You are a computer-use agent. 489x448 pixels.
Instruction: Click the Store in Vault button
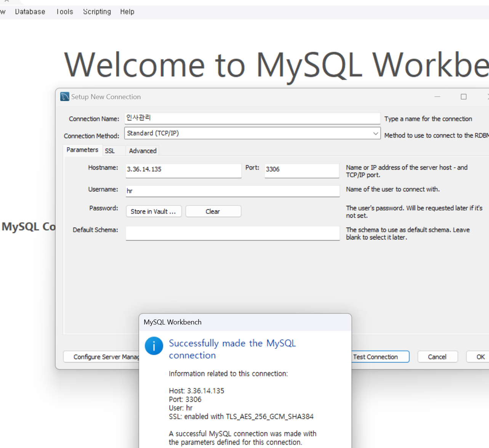click(154, 211)
